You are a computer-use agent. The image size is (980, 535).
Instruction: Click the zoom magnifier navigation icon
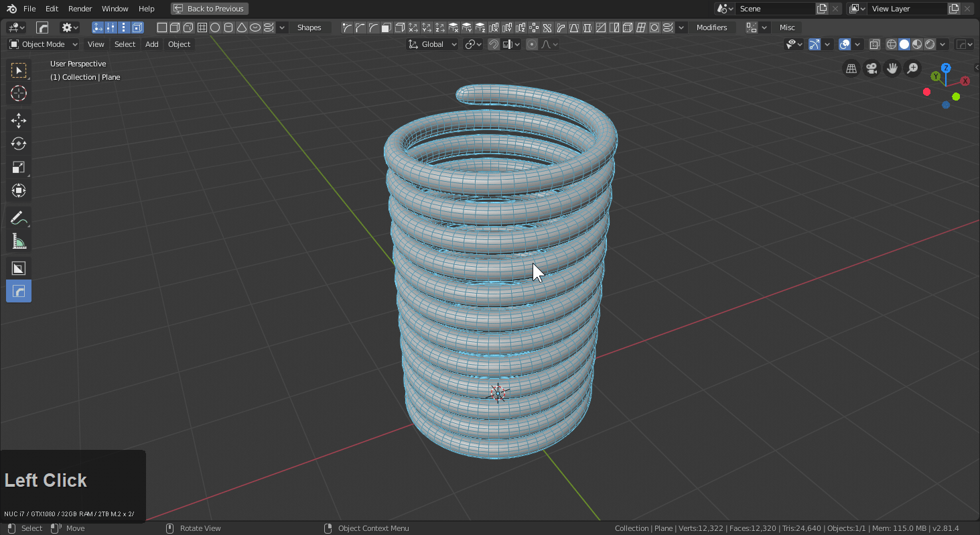[x=912, y=68]
